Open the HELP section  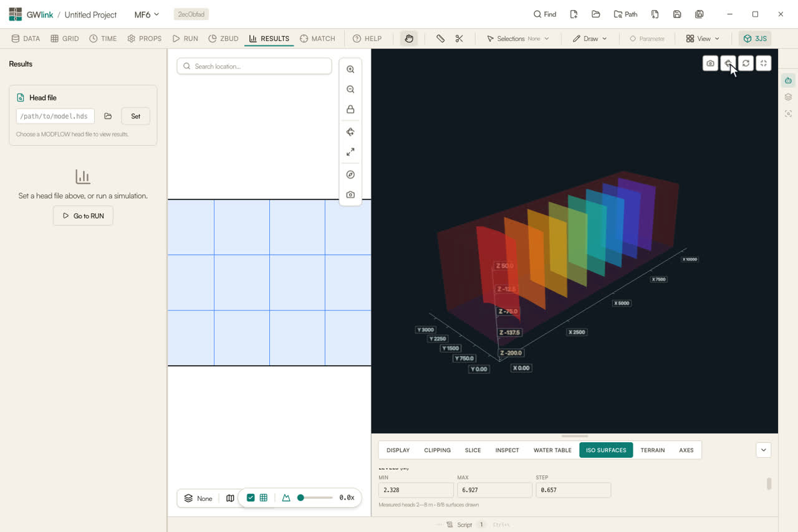click(x=367, y=39)
